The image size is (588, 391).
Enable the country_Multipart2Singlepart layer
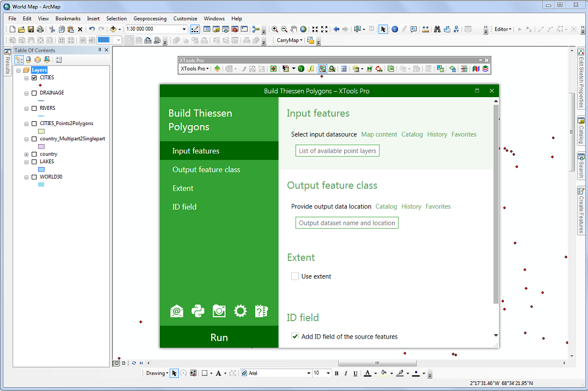pyautogui.click(x=34, y=139)
